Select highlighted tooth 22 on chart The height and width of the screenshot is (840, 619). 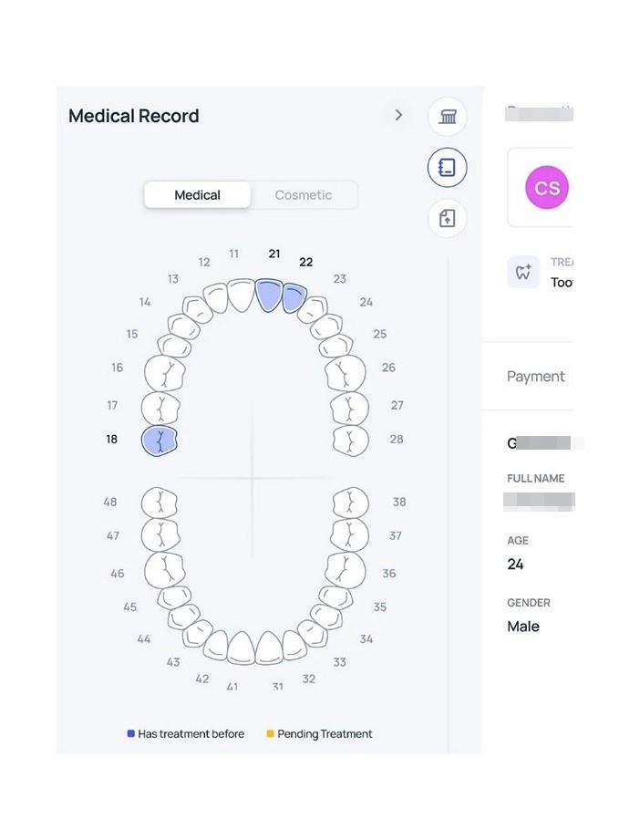click(294, 298)
